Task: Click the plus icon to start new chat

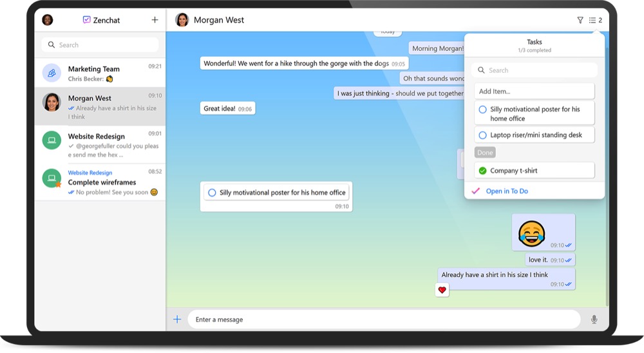Action: point(155,20)
